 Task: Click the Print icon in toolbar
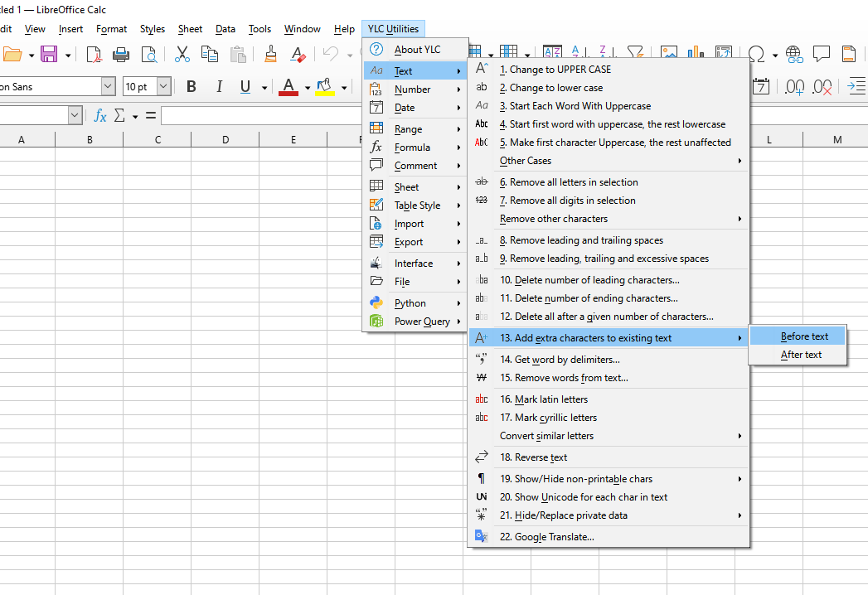(121, 55)
